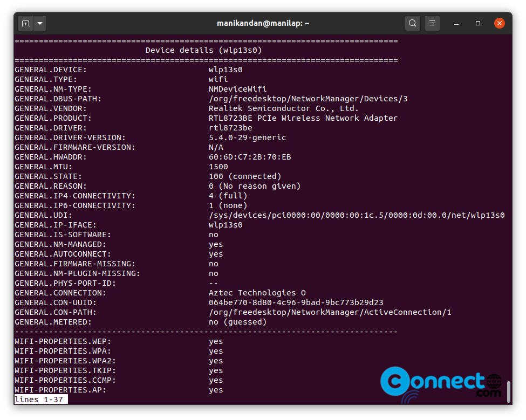Select the GENERAL.TYPE value wifi
526x420 pixels.
(218, 79)
